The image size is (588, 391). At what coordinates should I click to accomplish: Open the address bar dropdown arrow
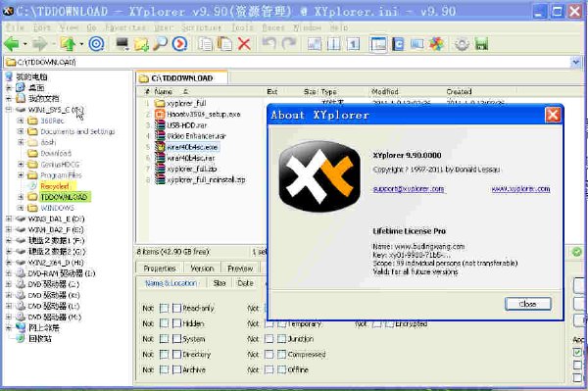tap(575, 62)
